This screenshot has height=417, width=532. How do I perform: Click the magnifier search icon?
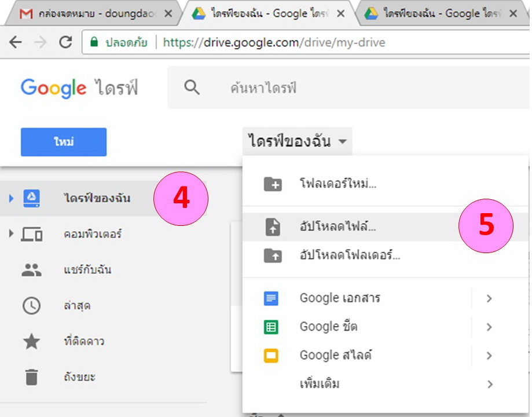click(x=192, y=87)
